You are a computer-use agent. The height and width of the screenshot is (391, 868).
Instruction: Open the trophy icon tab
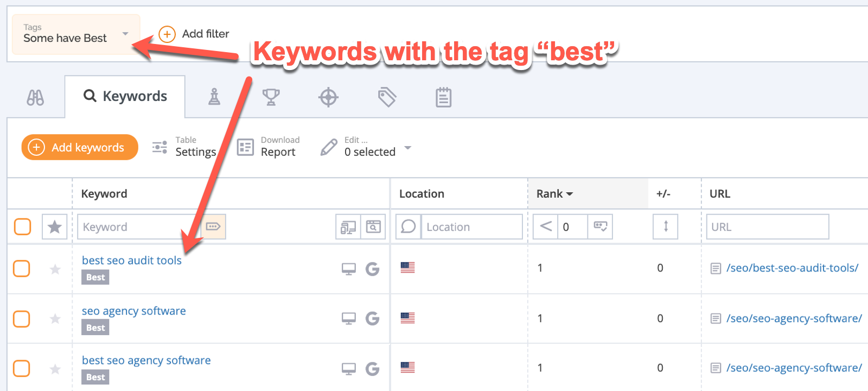click(x=271, y=97)
